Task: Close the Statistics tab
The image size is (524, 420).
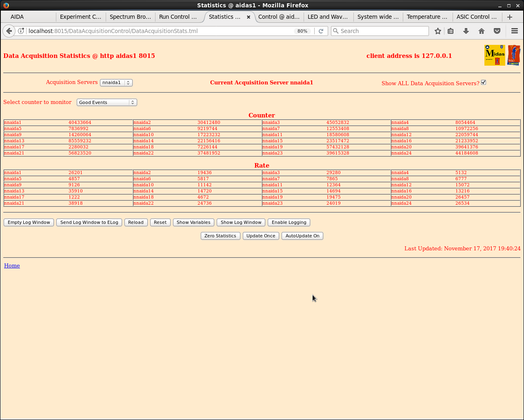Action: [249, 17]
